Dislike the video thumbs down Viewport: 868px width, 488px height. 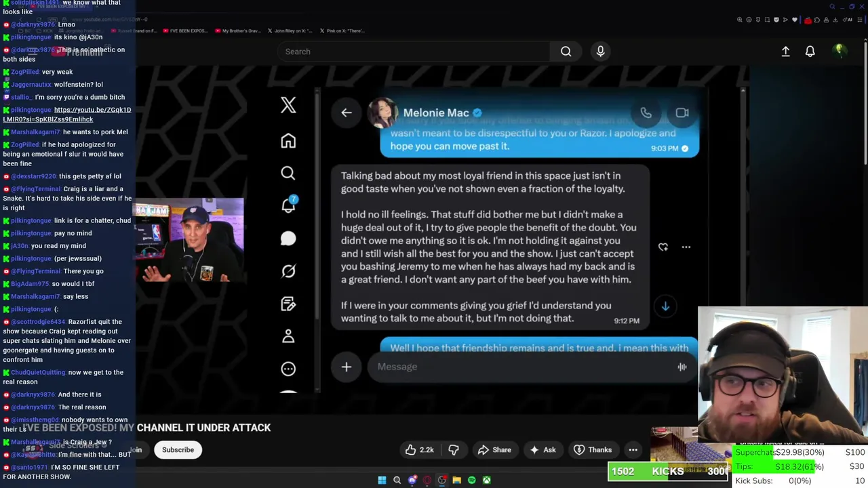click(x=453, y=450)
